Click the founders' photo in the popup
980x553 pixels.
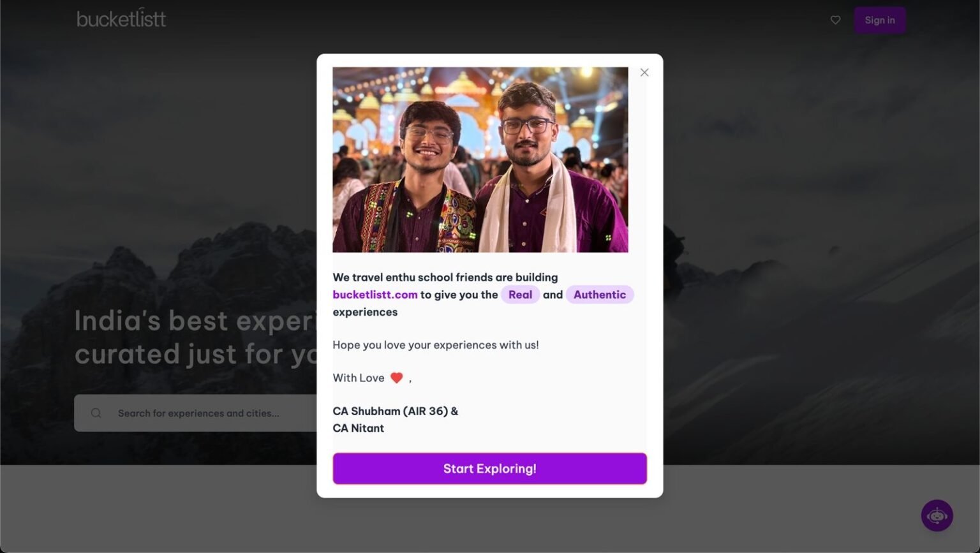pyautogui.click(x=480, y=159)
